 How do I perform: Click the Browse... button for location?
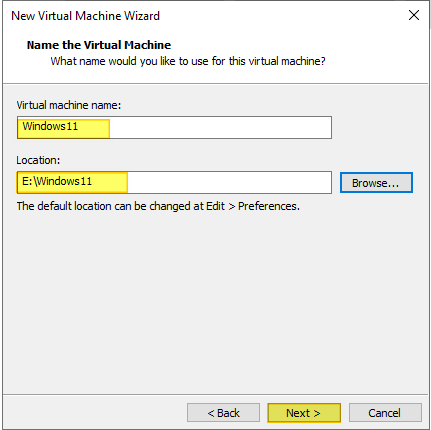376,183
